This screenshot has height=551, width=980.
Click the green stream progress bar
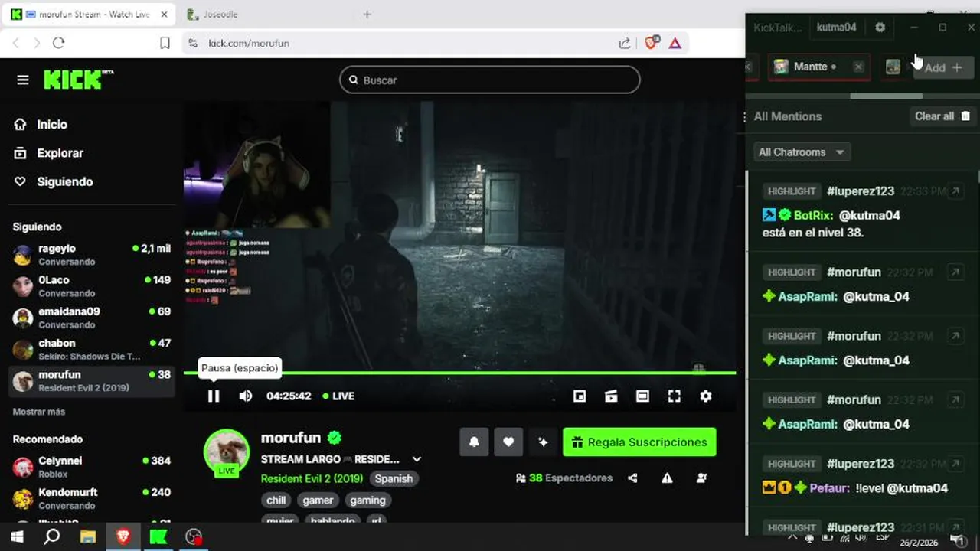[459, 373]
